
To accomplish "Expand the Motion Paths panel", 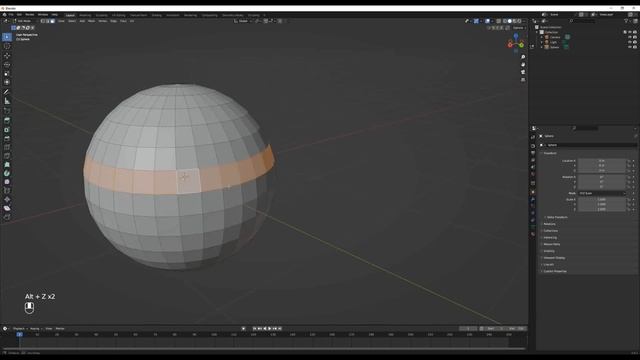I will pos(551,244).
